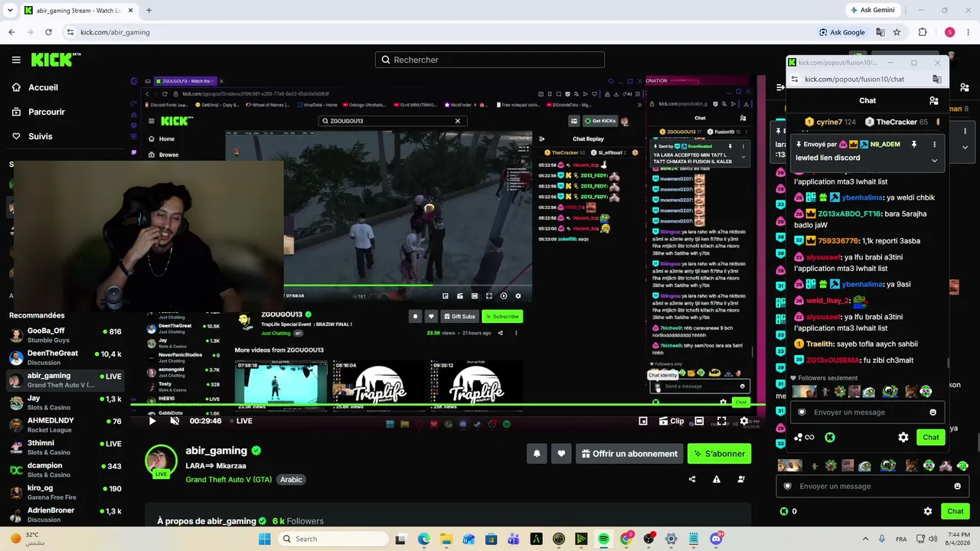The image size is (980, 551).
Task: Open pinned message options in popout chat
Action: (x=934, y=144)
